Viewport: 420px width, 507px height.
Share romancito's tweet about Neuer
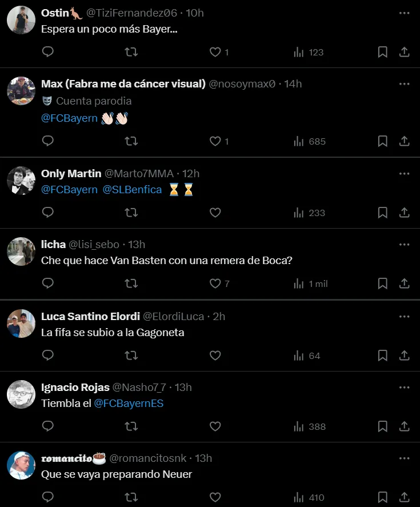coord(404,497)
